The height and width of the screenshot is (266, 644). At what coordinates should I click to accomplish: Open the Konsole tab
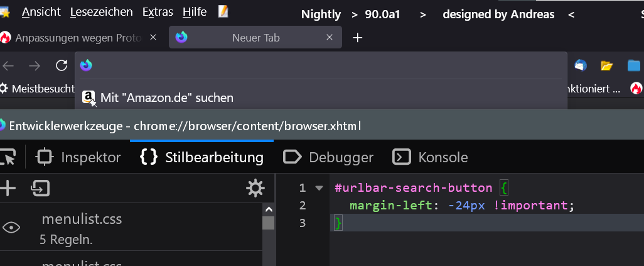[x=430, y=157]
